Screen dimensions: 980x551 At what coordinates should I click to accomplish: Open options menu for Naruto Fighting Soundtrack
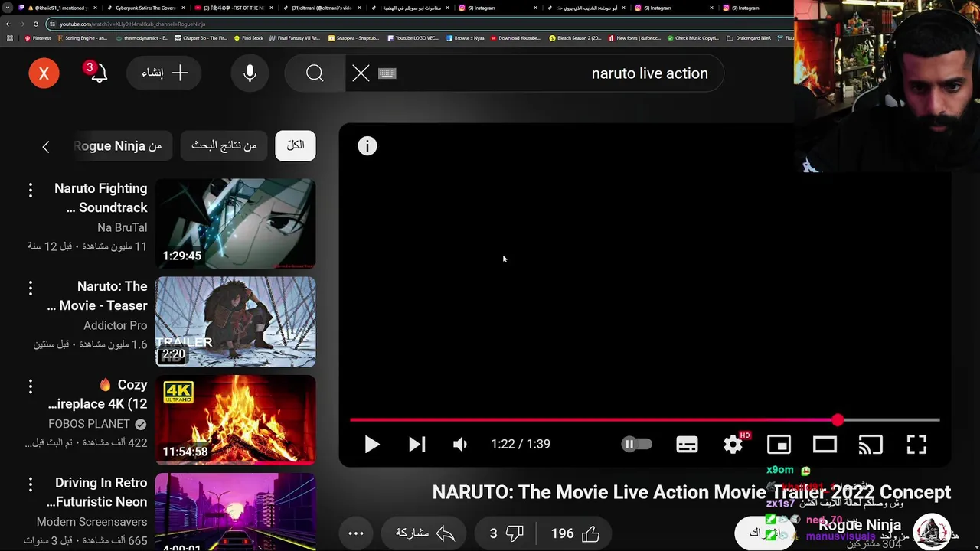click(31, 189)
